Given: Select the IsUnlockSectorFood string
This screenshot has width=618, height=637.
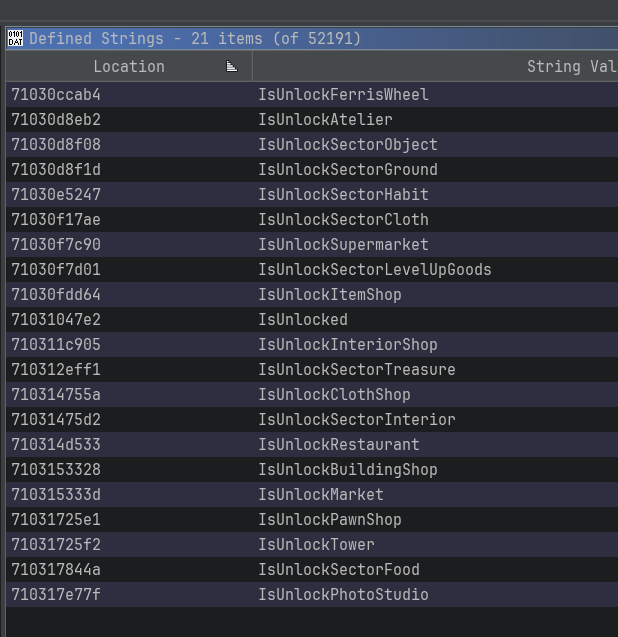Looking at the screenshot, I should (x=339, y=570).
